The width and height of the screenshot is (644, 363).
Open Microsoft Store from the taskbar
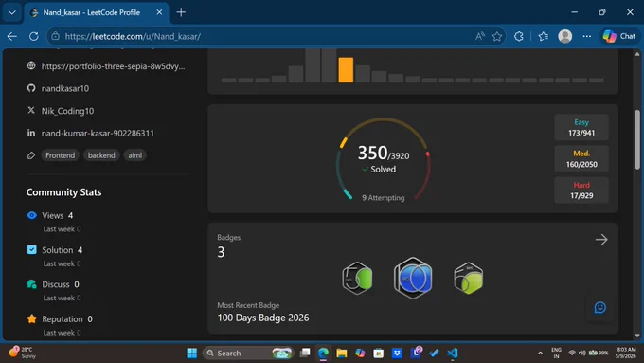tap(378, 354)
